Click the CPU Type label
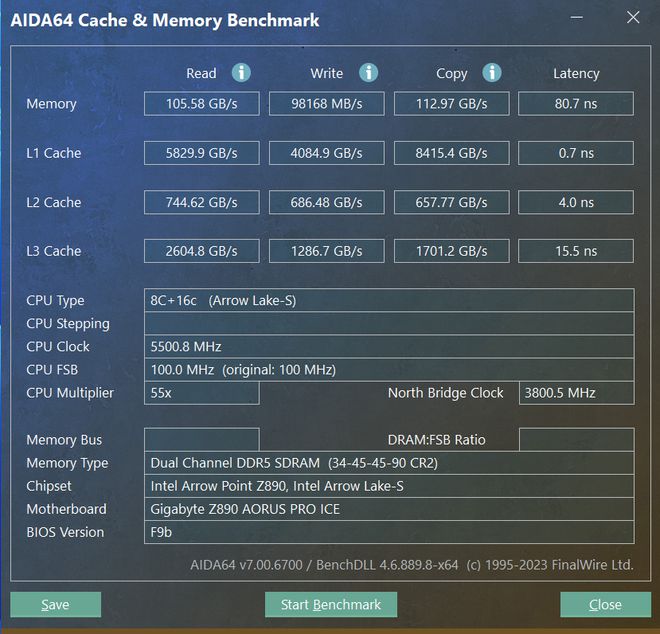Viewport: 660px width, 634px height. click(x=55, y=301)
